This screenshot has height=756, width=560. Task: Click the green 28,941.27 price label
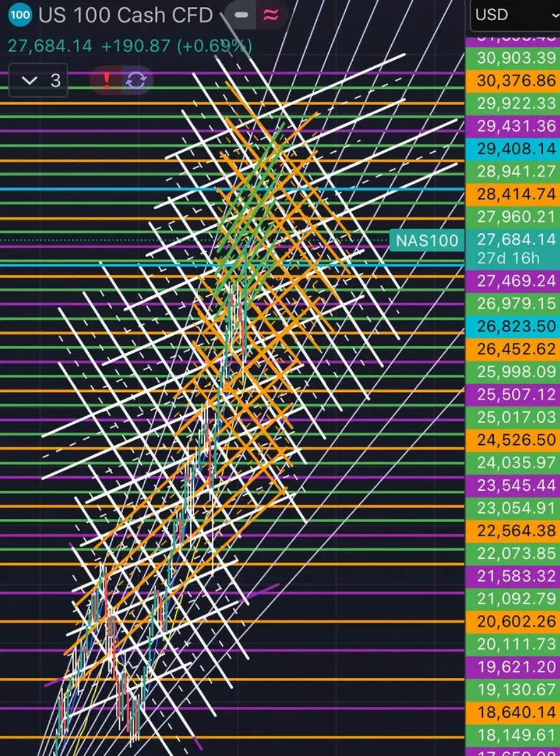pyautogui.click(x=512, y=171)
